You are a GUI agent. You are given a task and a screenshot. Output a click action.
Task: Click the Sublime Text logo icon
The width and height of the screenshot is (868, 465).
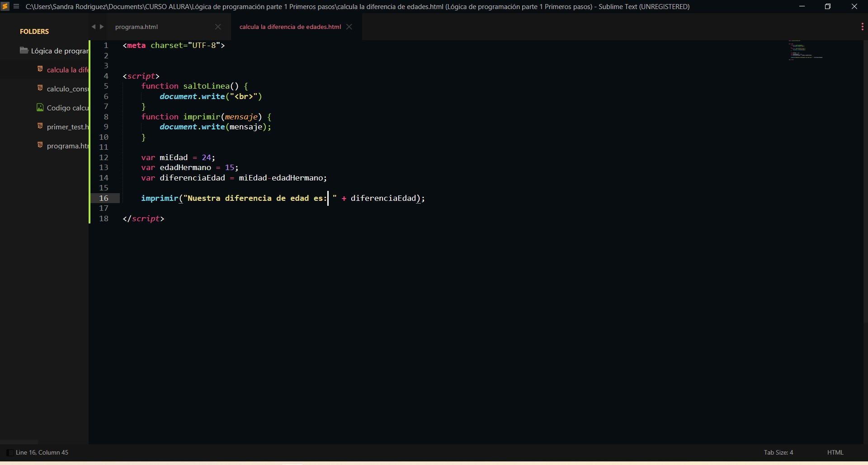pos(5,6)
